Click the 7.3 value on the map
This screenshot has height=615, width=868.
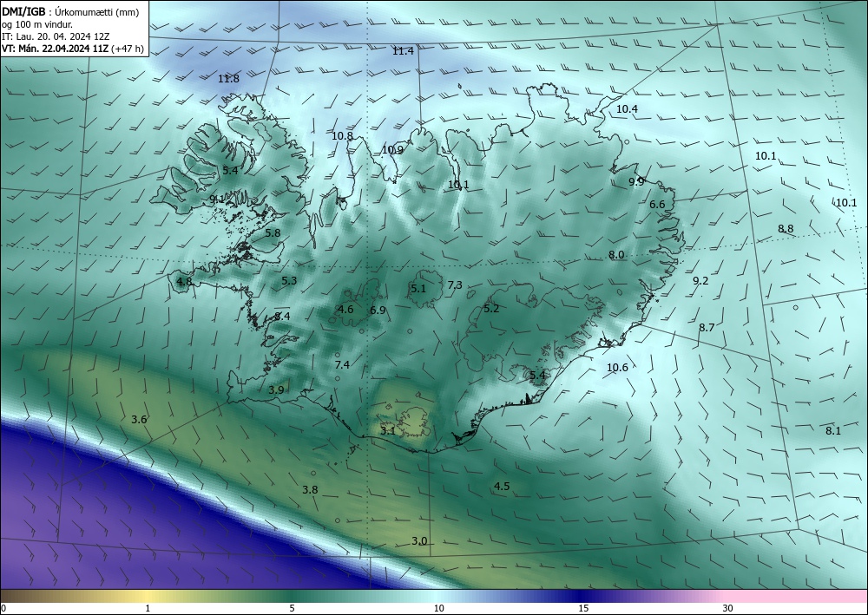[x=455, y=285]
